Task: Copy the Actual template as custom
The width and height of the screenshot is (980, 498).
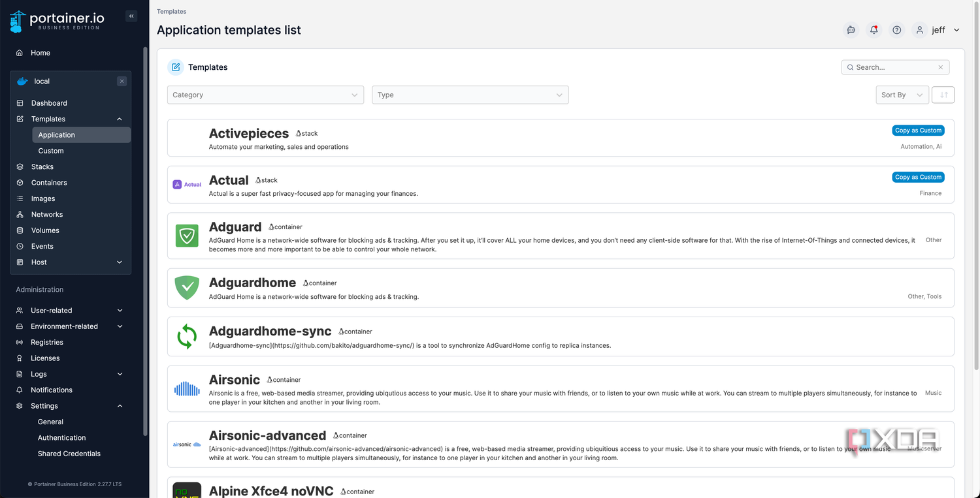Action: pos(918,177)
